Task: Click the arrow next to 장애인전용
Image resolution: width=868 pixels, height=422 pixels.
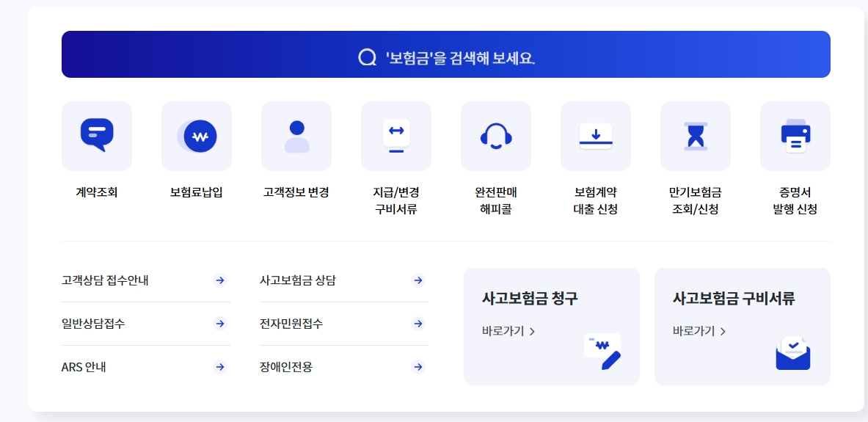Action: click(418, 367)
